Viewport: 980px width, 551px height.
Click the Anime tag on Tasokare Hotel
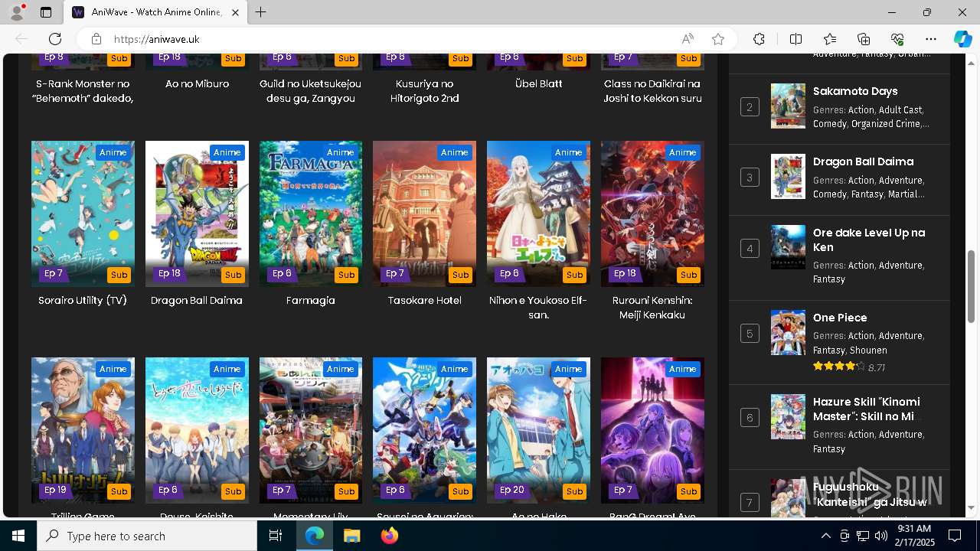(x=454, y=152)
